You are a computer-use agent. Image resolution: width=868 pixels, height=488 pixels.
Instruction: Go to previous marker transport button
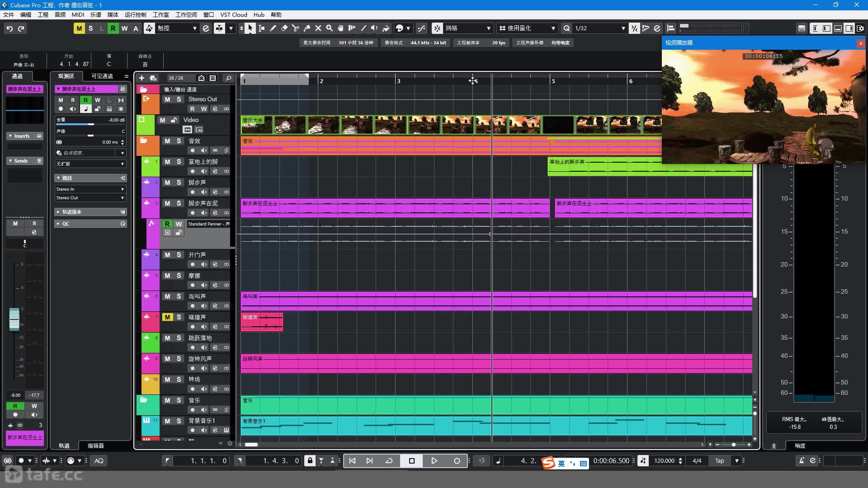pyautogui.click(x=352, y=461)
